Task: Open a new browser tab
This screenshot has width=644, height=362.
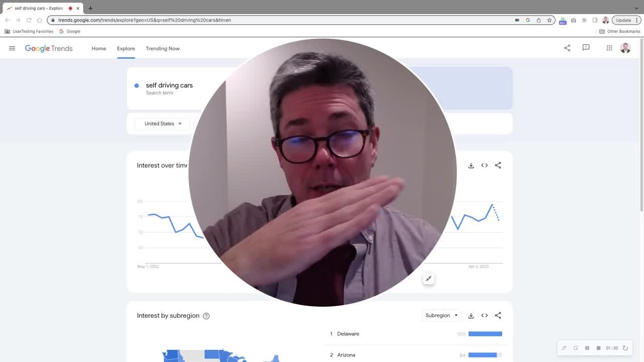Action: tap(91, 8)
